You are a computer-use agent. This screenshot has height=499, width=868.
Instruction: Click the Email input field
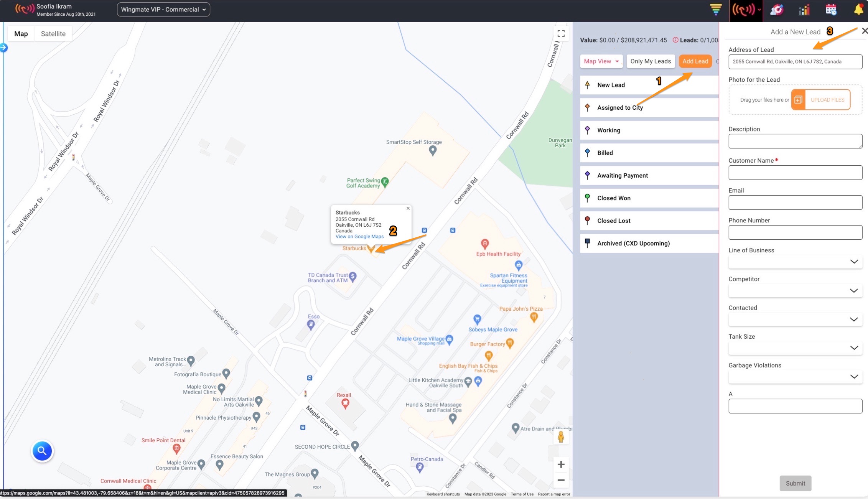coord(795,203)
